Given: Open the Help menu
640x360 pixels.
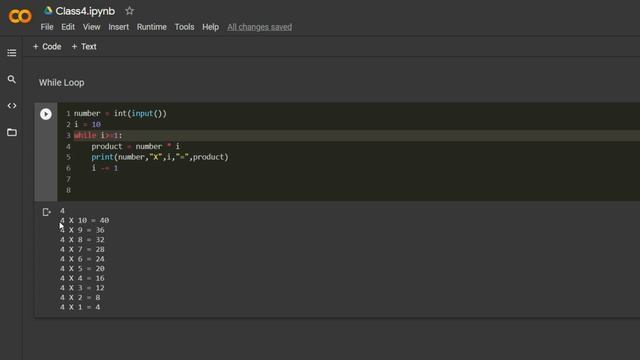Looking at the screenshot, I should pyautogui.click(x=210, y=27).
